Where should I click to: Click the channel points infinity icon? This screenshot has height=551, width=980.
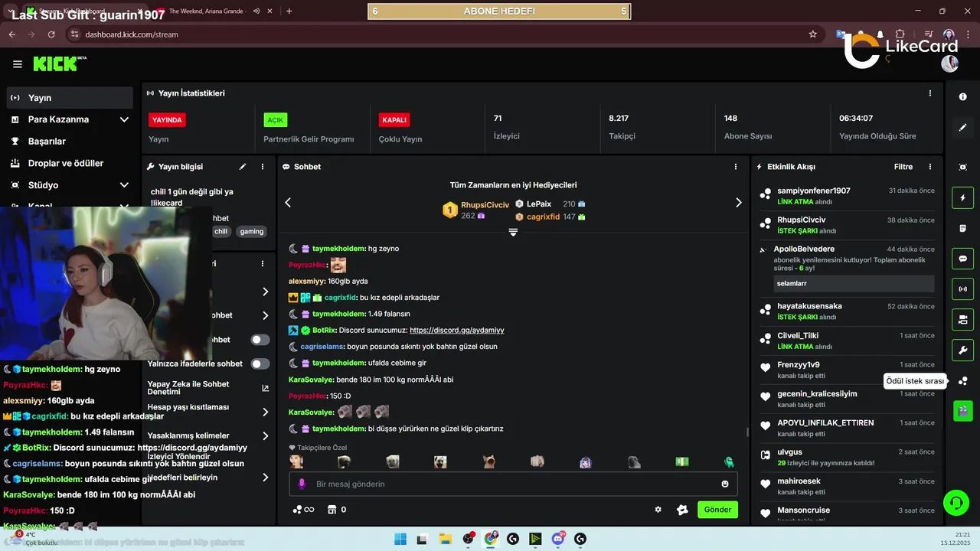click(303, 510)
